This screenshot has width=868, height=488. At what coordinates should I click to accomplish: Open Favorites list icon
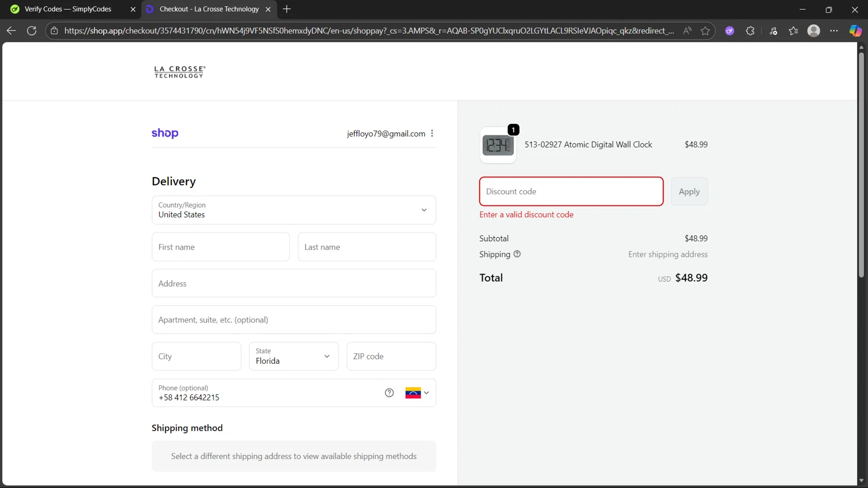793,31
